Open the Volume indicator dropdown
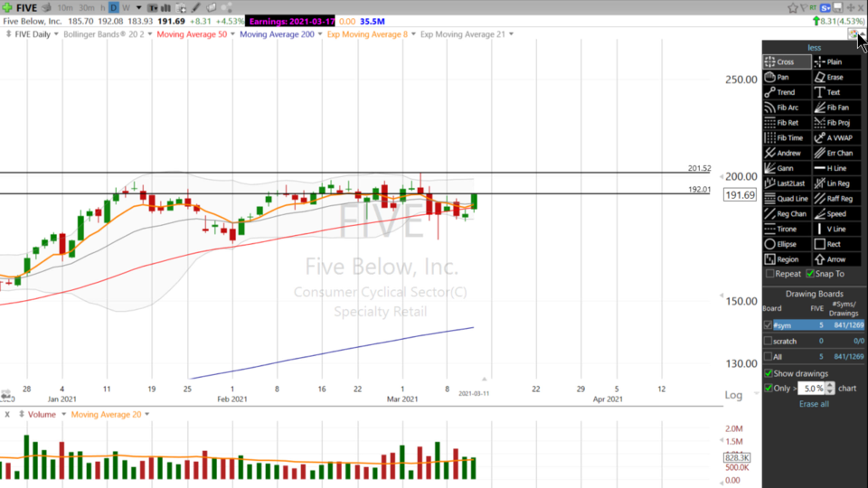The height and width of the screenshot is (488, 868). (x=63, y=415)
